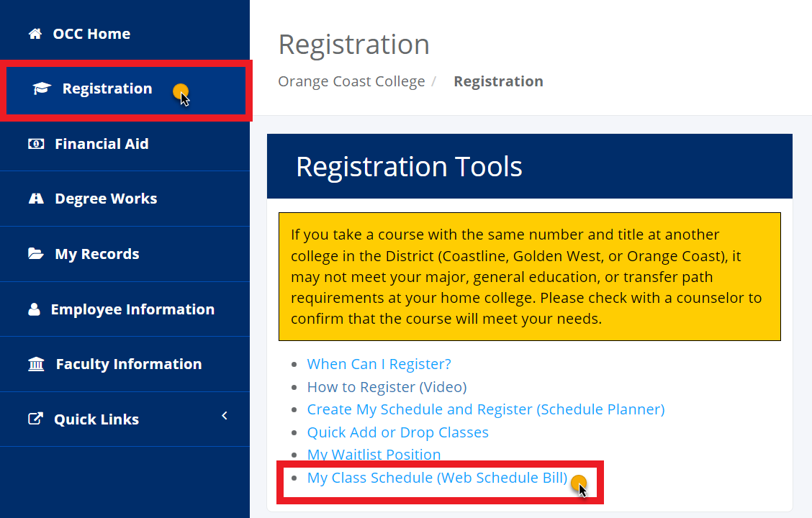Open How to Register video link
Image resolution: width=812 pixels, height=518 pixels.
[387, 386]
